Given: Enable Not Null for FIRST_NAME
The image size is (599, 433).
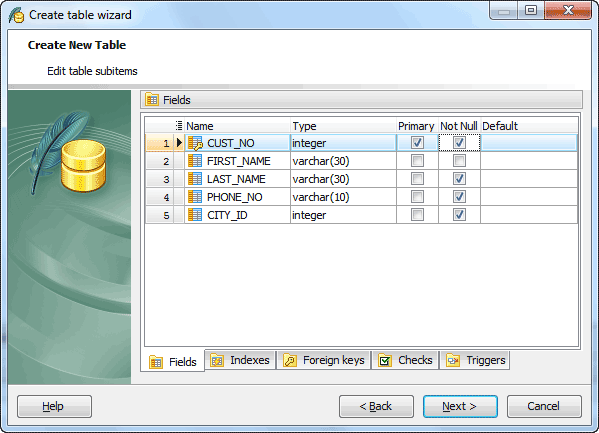Looking at the screenshot, I should (459, 161).
